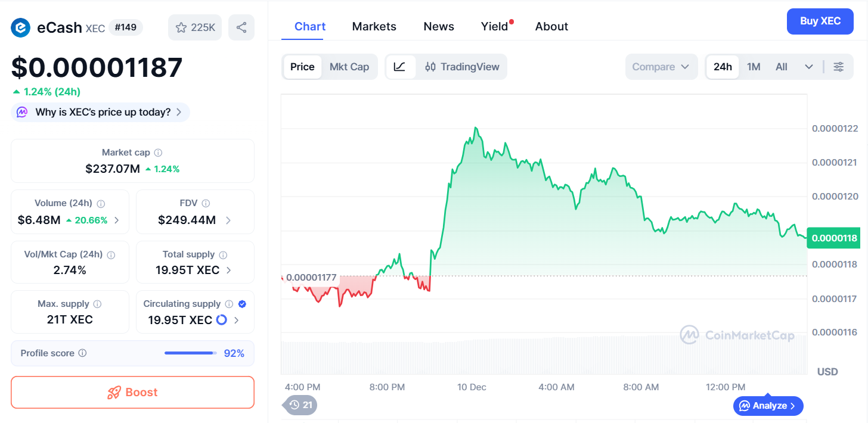The image size is (868, 423).
Task: Open the Compare dropdown
Action: pyautogui.click(x=661, y=67)
